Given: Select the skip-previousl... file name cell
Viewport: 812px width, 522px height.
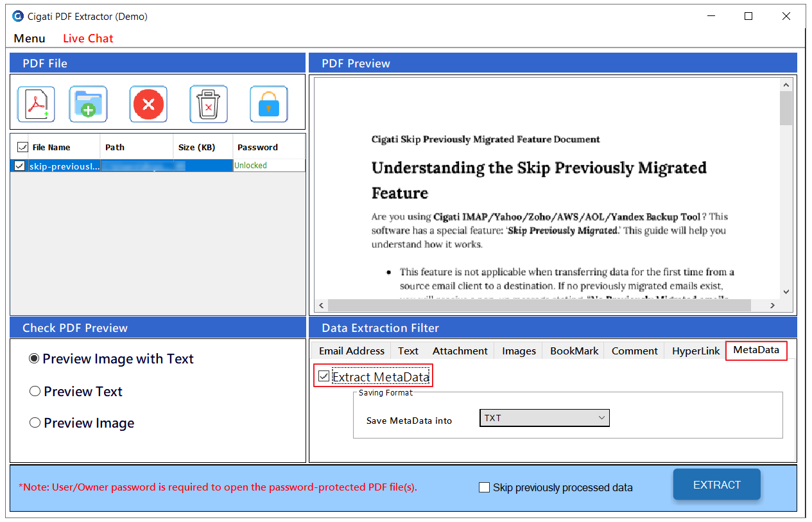Looking at the screenshot, I should (64, 166).
